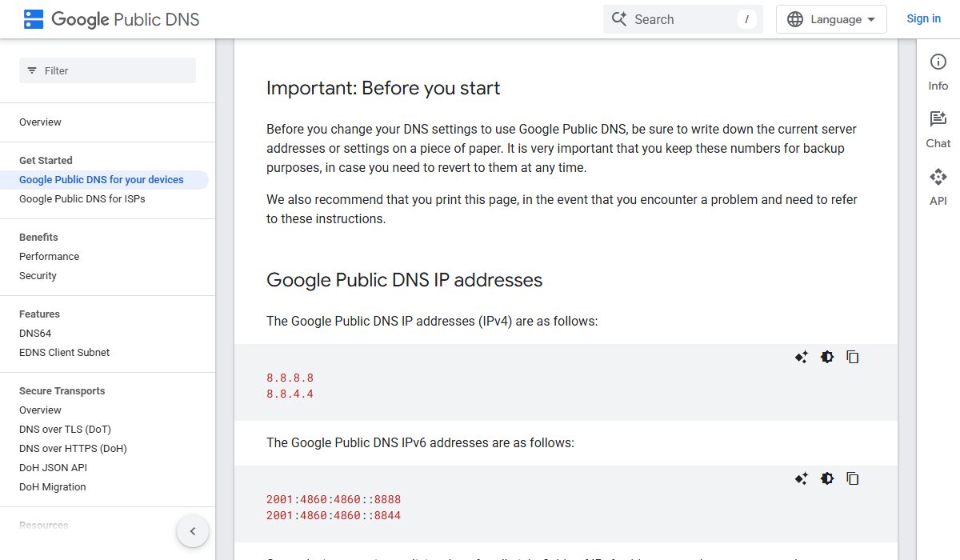Open the API side panel icon

(938, 177)
